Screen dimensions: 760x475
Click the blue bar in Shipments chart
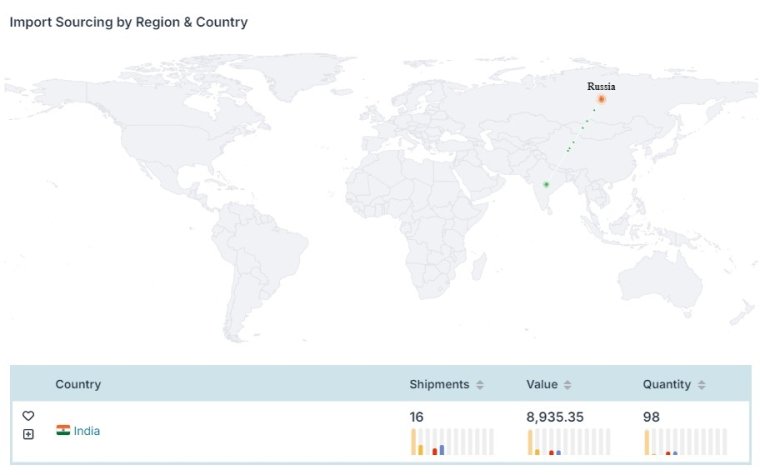click(442, 450)
